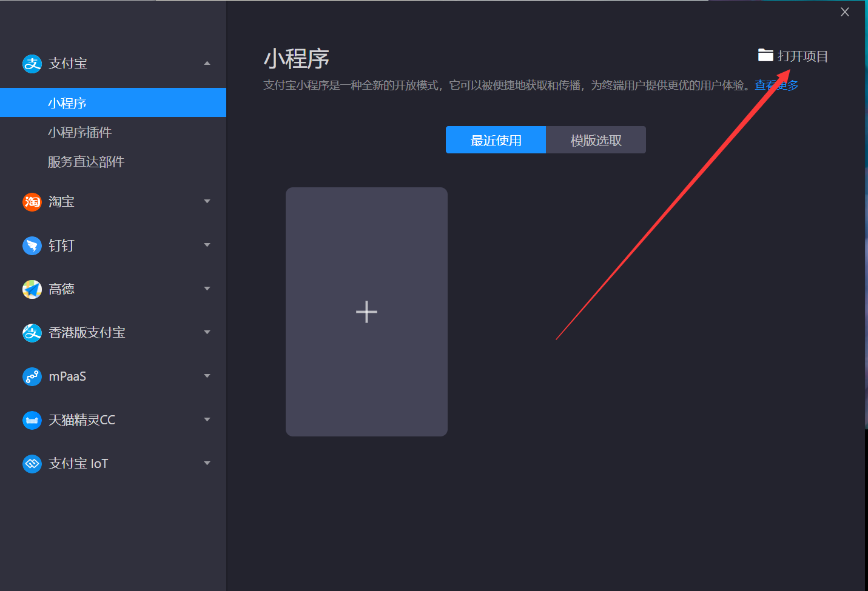Click the Alipay (支付宝) logo icon
868x591 pixels.
(32, 64)
